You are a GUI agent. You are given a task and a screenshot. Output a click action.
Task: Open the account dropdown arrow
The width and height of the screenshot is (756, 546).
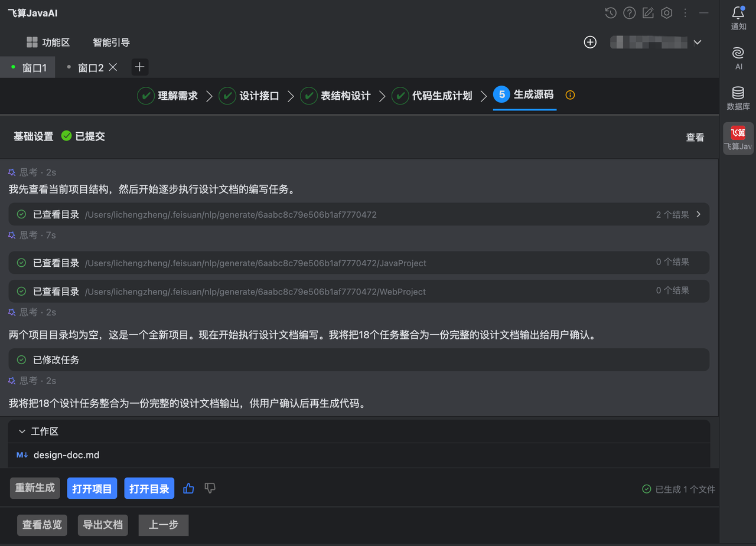tap(698, 42)
